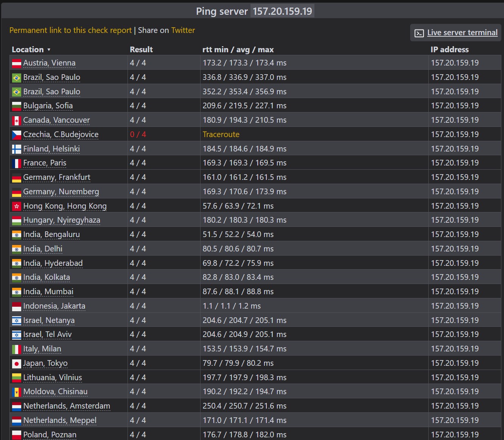Click the Canada flag icon

tap(17, 121)
